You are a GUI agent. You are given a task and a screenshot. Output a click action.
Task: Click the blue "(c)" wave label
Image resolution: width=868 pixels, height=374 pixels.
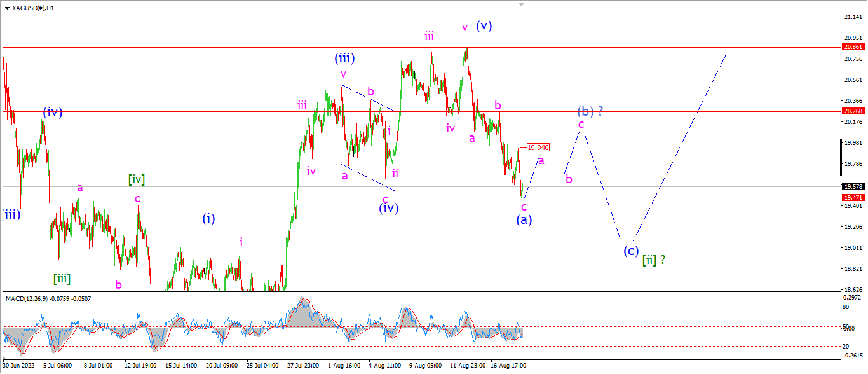[630, 250]
